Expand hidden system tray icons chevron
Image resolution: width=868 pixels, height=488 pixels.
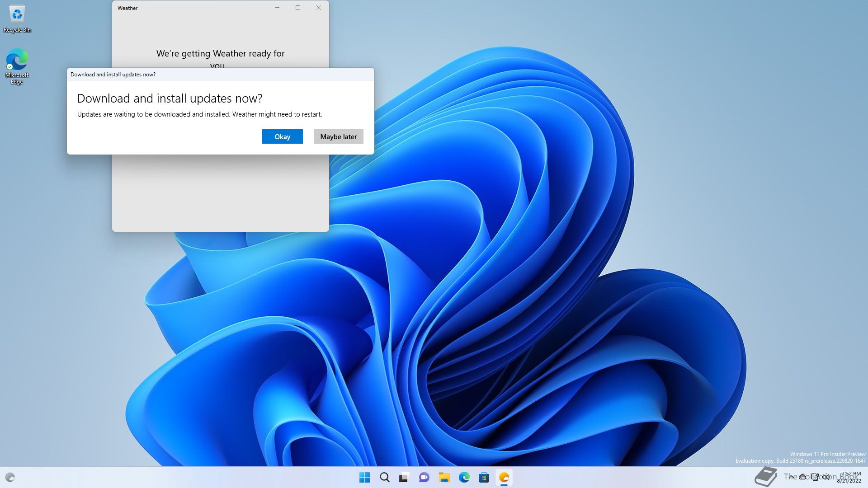click(791, 477)
